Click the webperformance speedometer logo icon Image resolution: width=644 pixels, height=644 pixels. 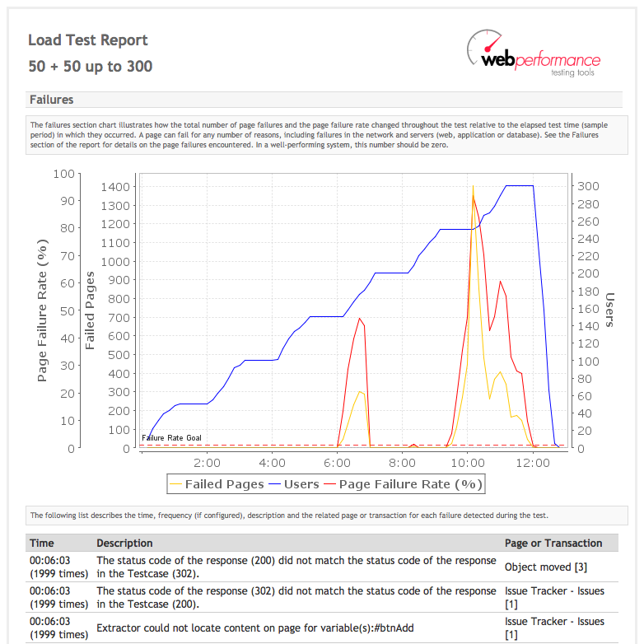tap(485, 46)
